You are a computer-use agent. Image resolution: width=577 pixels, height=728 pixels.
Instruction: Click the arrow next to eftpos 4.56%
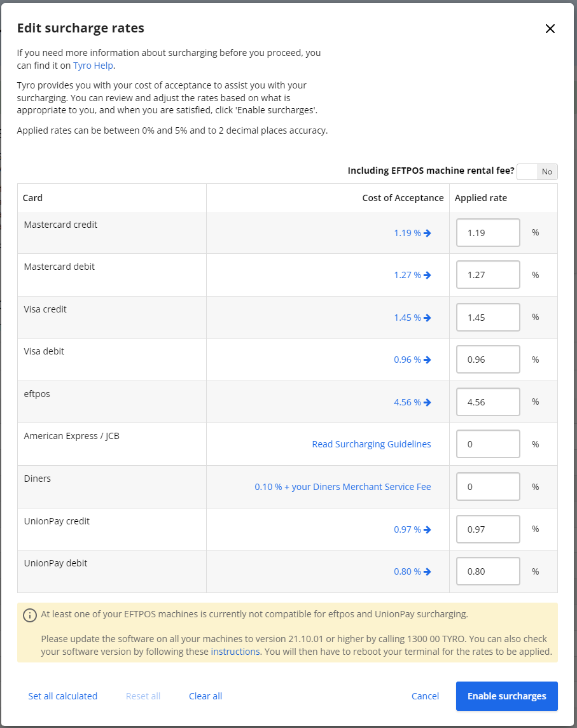click(427, 402)
